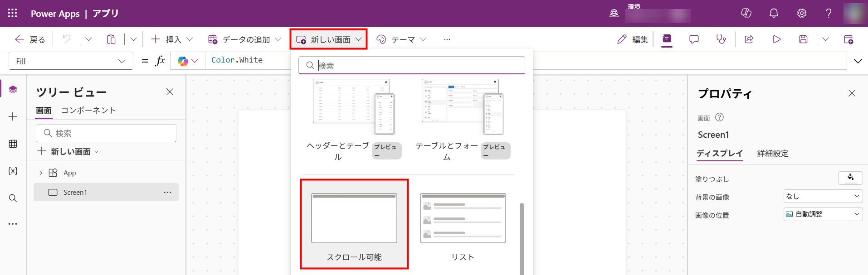Switch to the コンポーネント tab
Viewport: 868px width, 275px height.
click(88, 111)
